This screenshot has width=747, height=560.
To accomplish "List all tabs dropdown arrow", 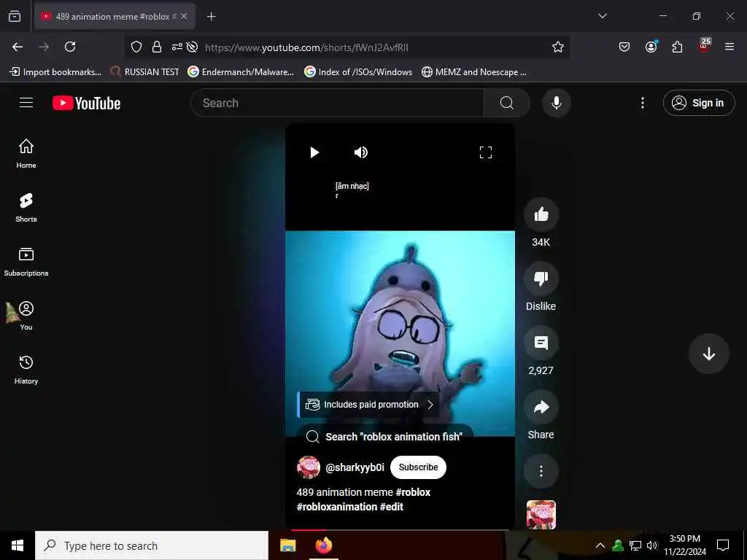I will (603, 16).
